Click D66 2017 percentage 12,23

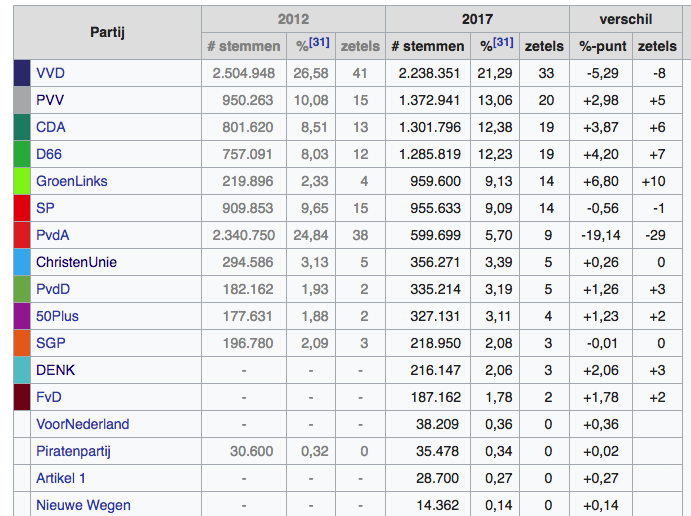pyautogui.click(x=495, y=154)
